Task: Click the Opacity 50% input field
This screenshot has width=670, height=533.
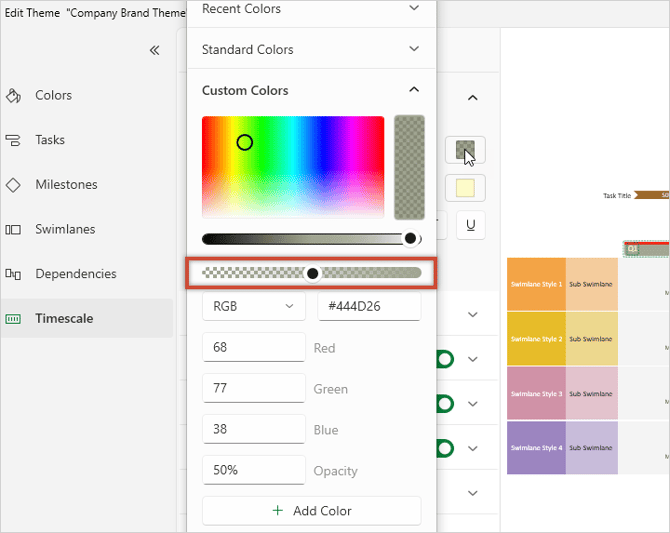Action: point(253,470)
